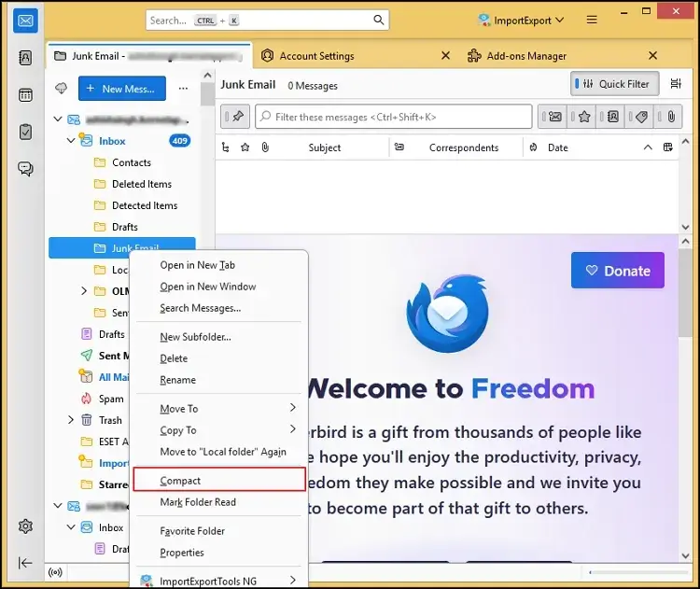This screenshot has height=589, width=700.
Task: Open the Mail space icon
Action: tap(25, 21)
